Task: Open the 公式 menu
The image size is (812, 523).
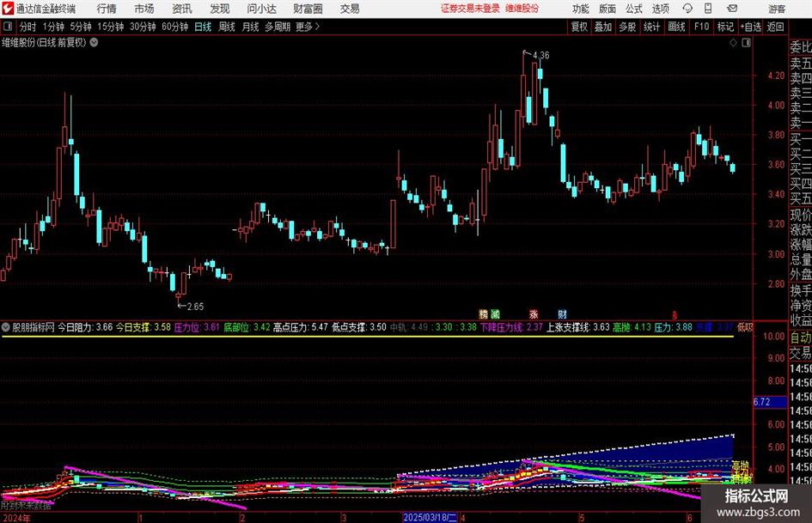Action: (633, 9)
